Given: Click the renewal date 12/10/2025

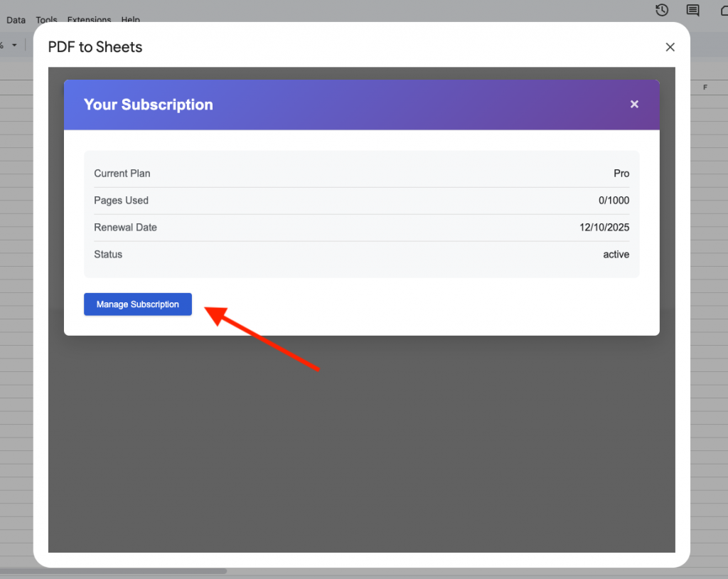Looking at the screenshot, I should tap(604, 228).
